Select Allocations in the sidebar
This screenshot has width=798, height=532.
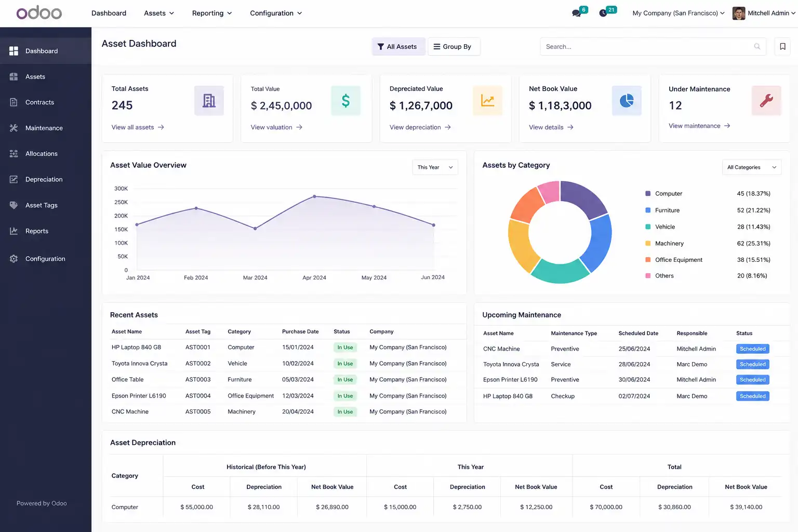(46, 154)
